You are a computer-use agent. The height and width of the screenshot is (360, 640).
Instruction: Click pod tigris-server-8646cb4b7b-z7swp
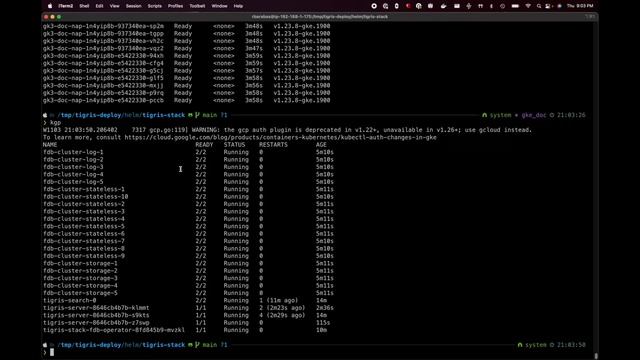[x=96, y=322]
